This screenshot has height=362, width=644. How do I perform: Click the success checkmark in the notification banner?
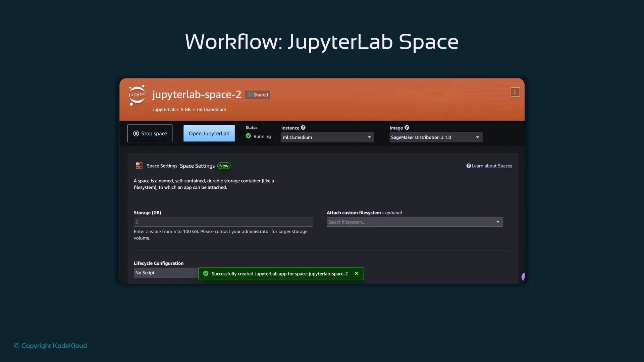206,274
